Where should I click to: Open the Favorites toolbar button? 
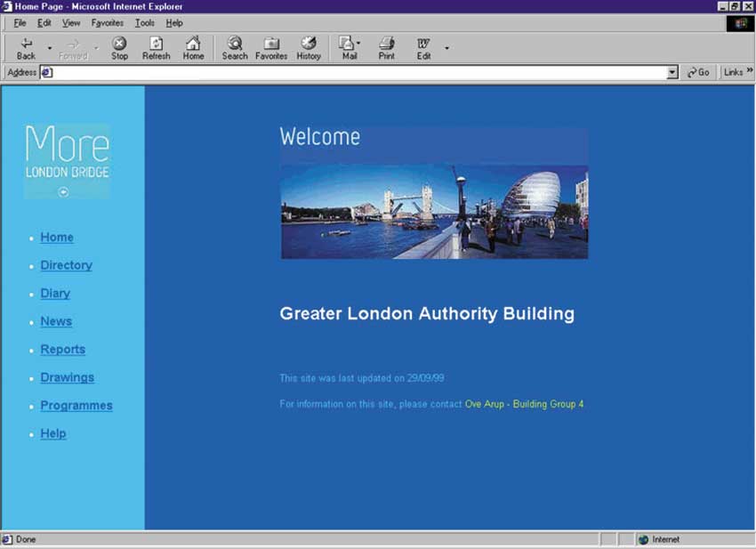(x=271, y=48)
